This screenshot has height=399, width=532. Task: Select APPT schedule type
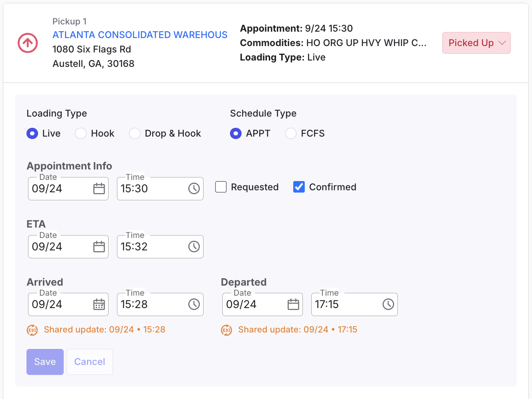[x=236, y=133]
